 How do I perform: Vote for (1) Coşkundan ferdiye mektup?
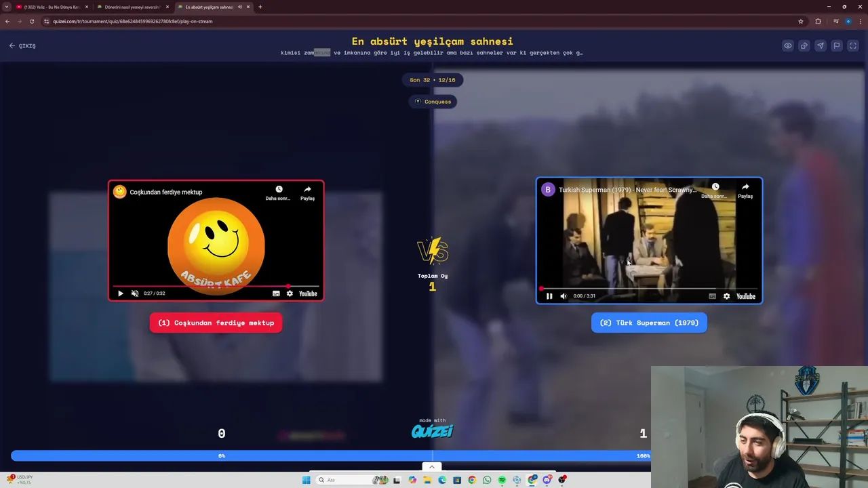click(216, 323)
